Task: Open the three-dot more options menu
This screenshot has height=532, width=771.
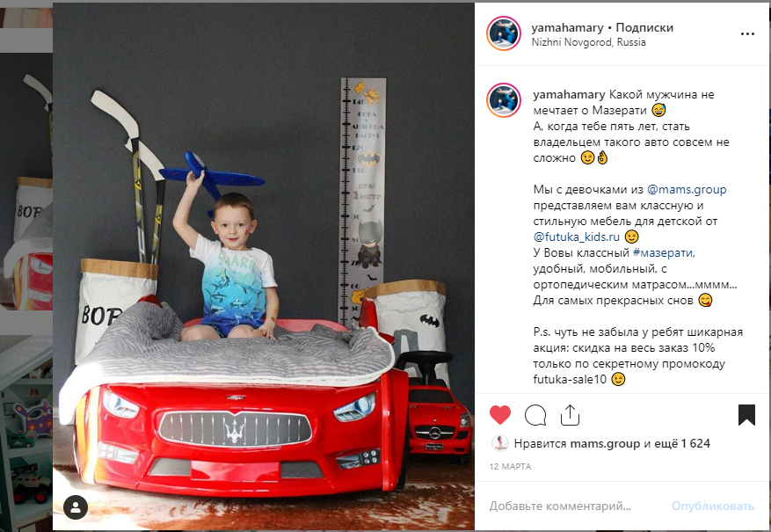Action: [747, 34]
